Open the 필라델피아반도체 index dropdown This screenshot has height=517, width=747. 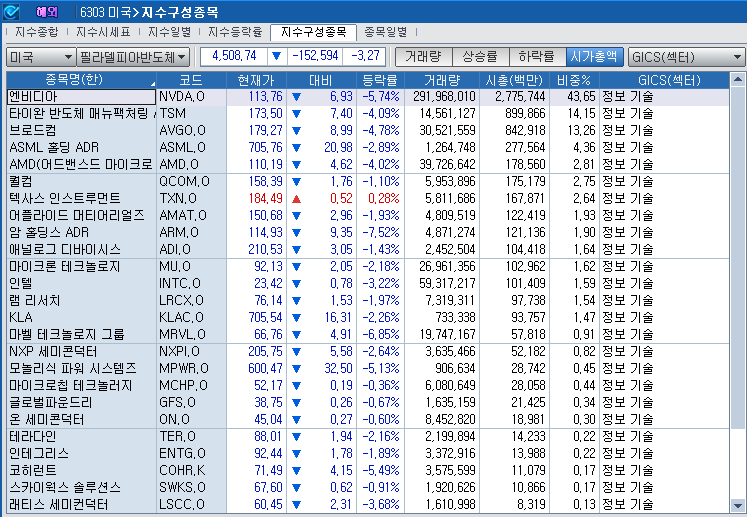(x=133, y=57)
